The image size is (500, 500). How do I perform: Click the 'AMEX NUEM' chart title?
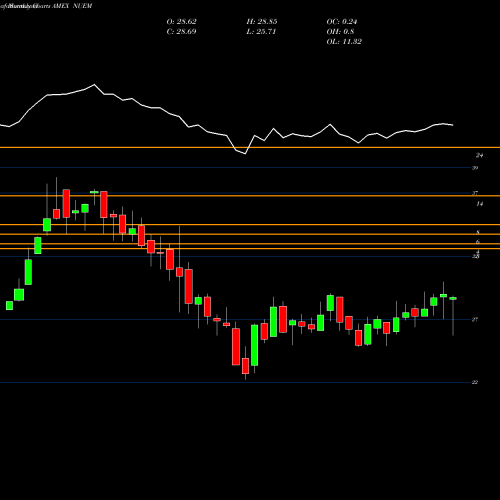(72, 6)
